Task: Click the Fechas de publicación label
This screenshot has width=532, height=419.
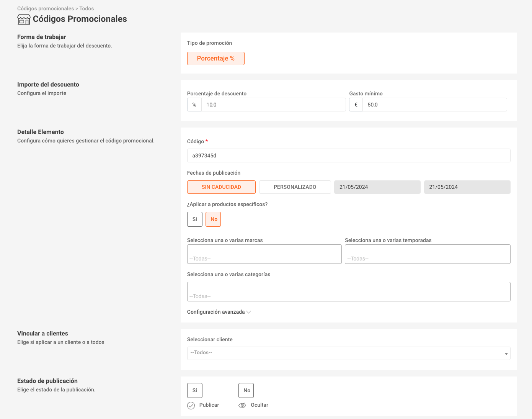Action: pyautogui.click(x=214, y=173)
